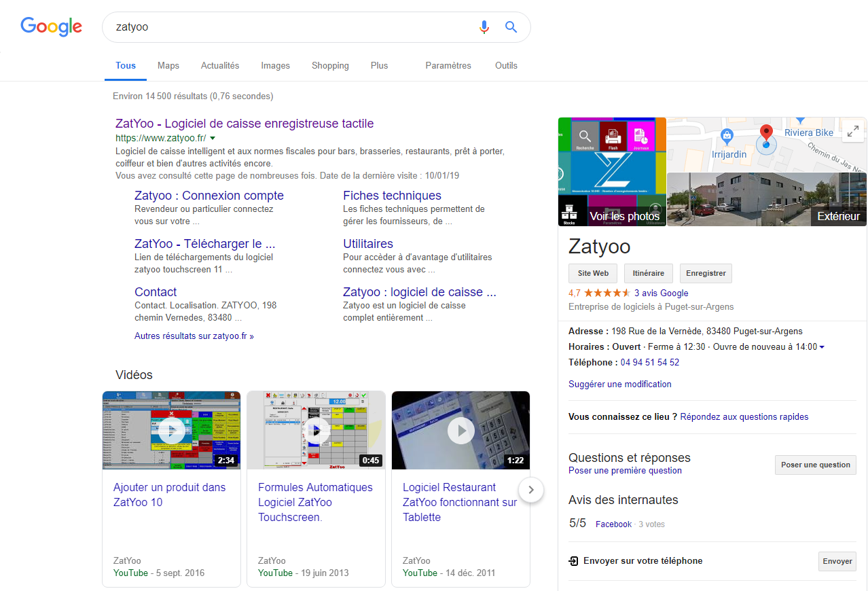This screenshot has height=591, width=868.
Task: Click the Itinéraire button
Action: click(649, 273)
